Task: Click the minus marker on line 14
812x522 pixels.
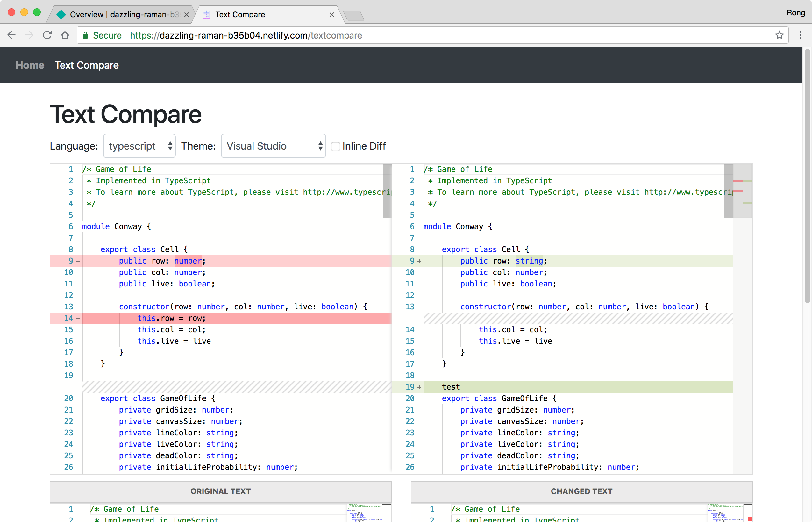Action: (x=78, y=318)
